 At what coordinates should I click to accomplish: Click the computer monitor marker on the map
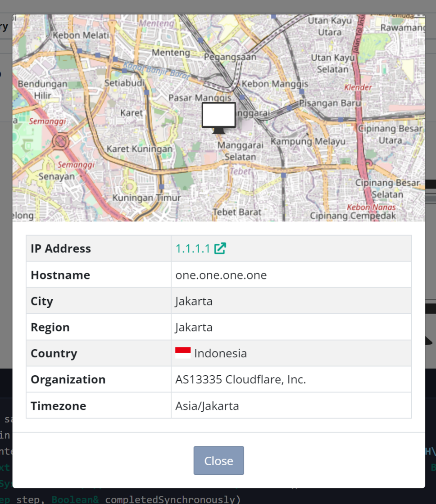[219, 117]
